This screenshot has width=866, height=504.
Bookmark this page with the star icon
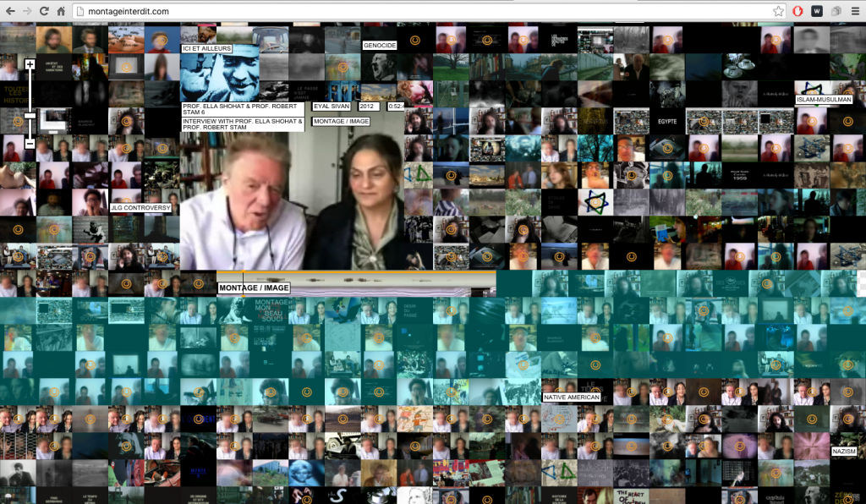(x=778, y=12)
